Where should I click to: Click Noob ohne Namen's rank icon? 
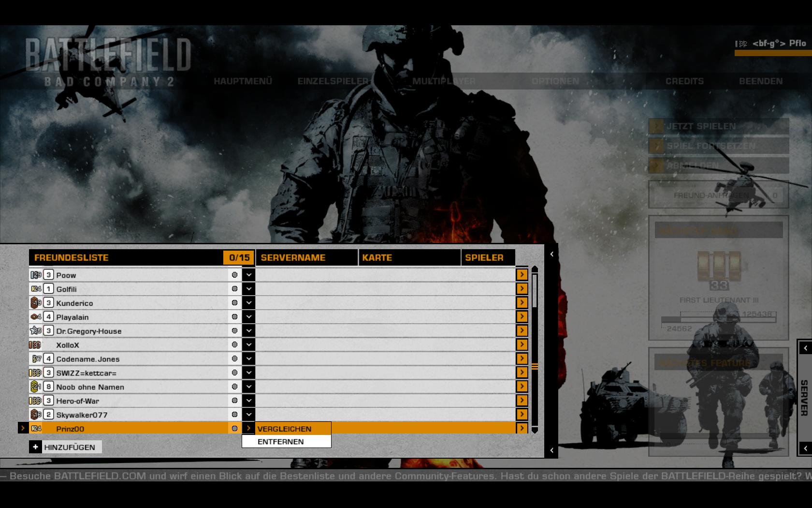click(36, 387)
